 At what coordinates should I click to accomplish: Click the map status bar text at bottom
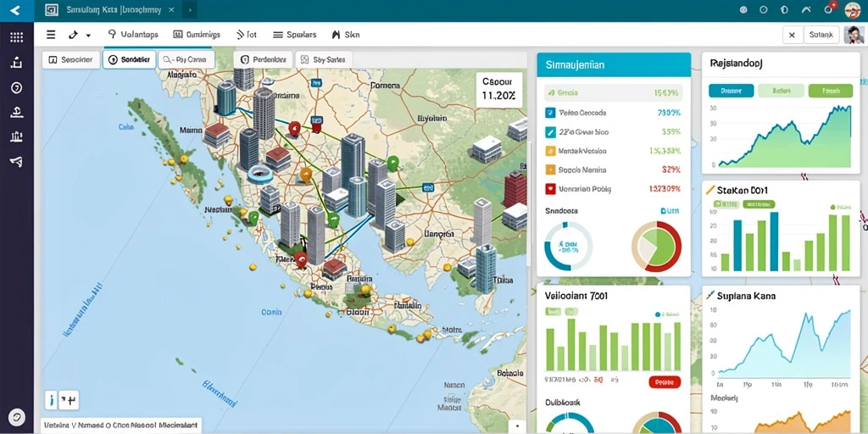point(120,426)
